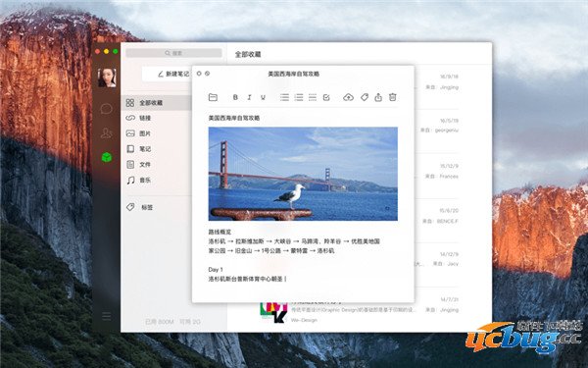Open the folder icon in note toolbar
Image resolution: width=588 pixels, height=368 pixels.
(213, 97)
